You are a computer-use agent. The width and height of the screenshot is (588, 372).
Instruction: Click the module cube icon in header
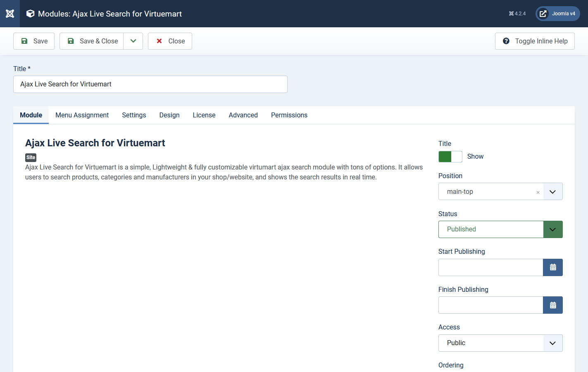30,14
